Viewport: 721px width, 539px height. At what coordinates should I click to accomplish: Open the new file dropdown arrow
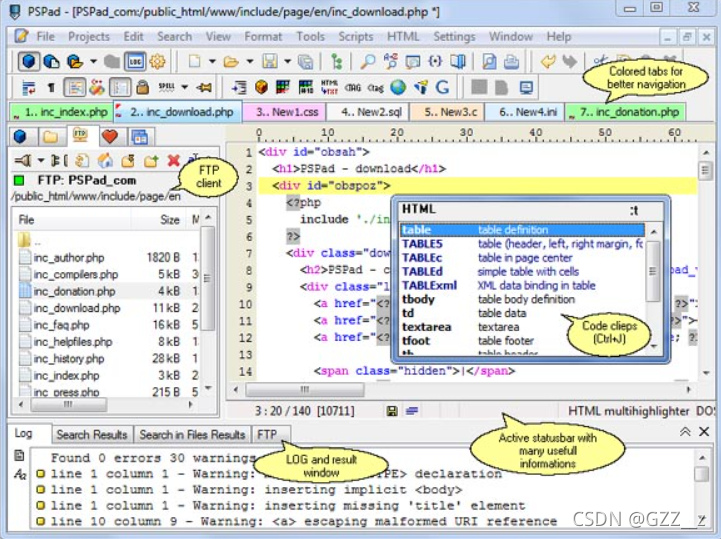212,61
